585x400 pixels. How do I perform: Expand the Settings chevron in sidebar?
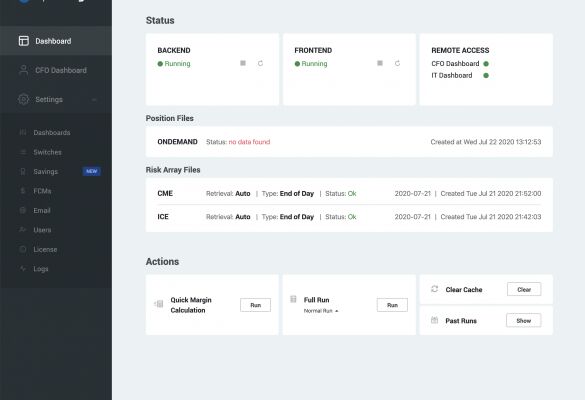pos(94,100)
